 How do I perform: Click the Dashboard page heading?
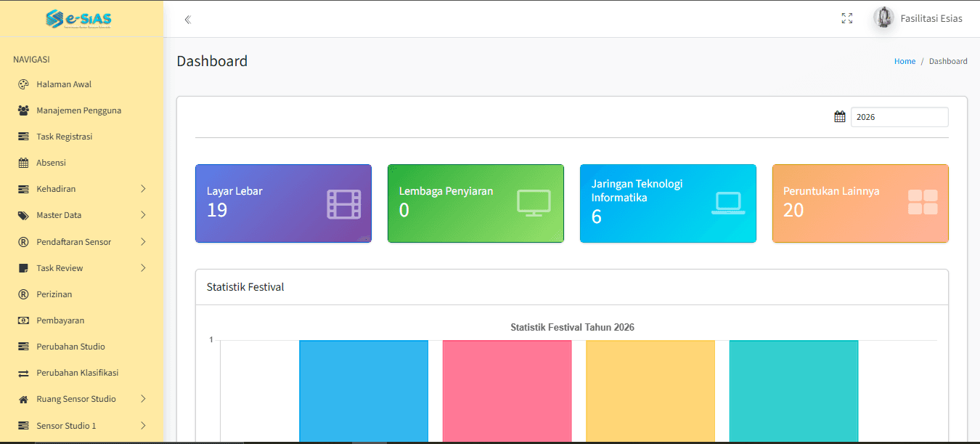click(212, 61)
